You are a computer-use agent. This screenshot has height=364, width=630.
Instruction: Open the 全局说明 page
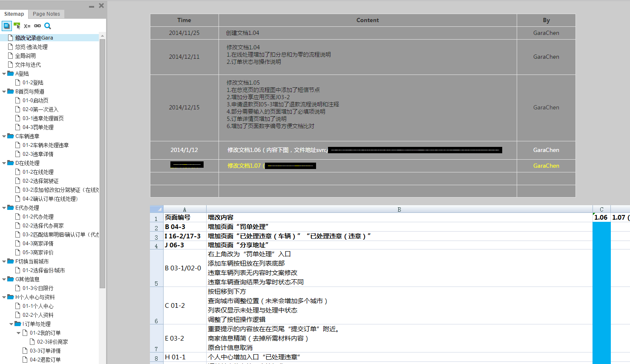pyautogui.click(x=25, y=56)
